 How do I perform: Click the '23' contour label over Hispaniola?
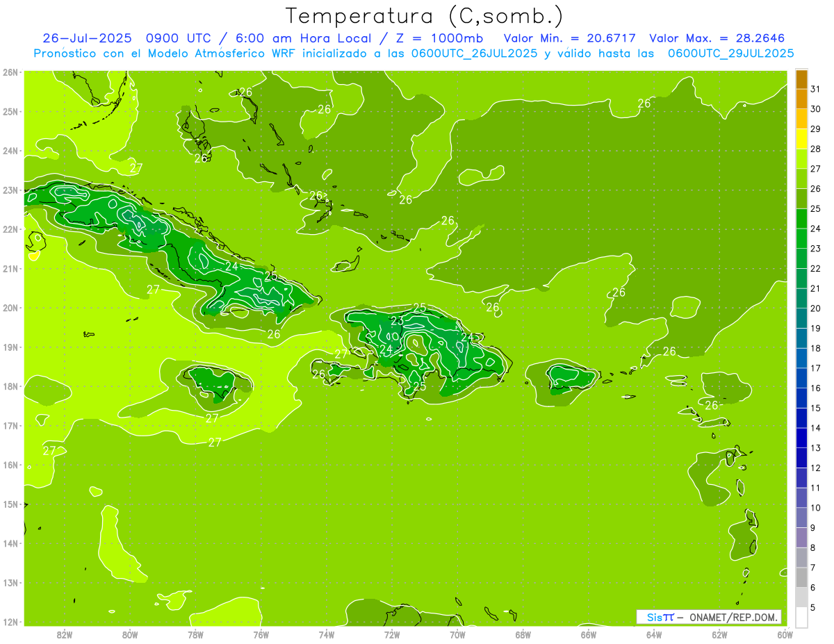[x=397, y=321]
